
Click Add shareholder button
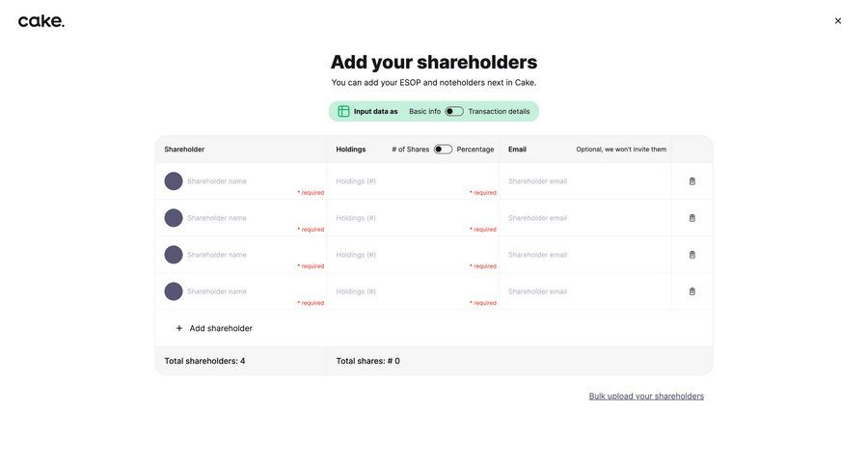(x=220, y=328)
